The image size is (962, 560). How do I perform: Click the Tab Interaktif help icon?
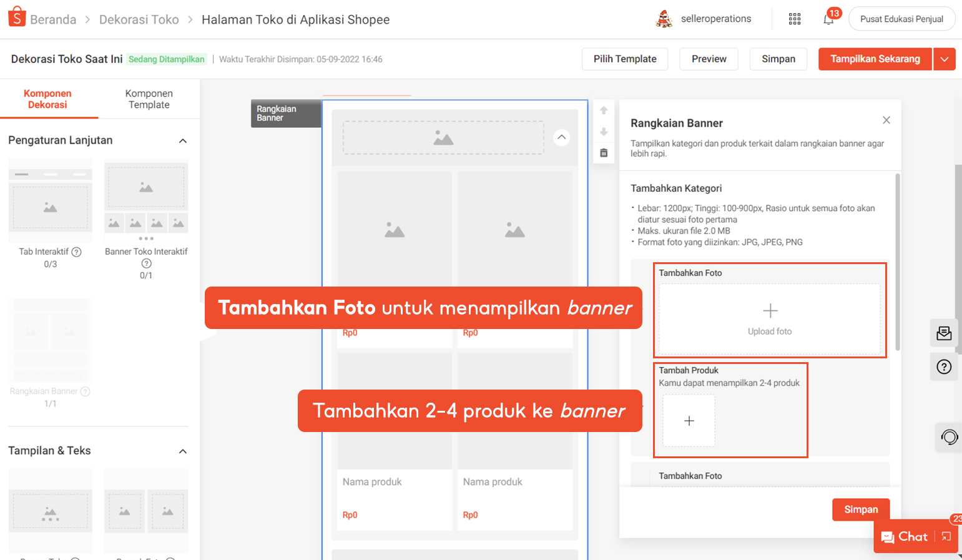click(x=76, y=252)
